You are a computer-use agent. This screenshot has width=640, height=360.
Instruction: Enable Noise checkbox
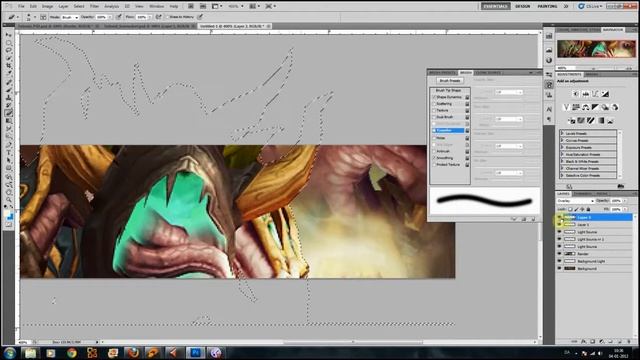coord(434,138)
